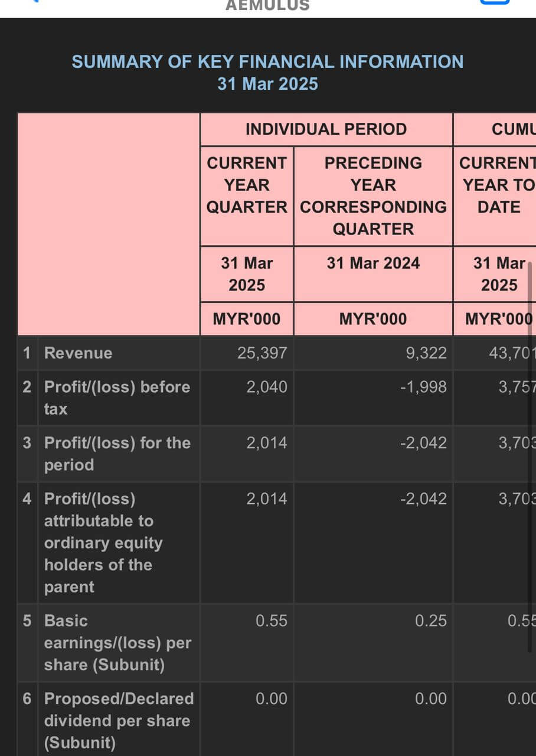
Task: Click the Basic earnings per share label
Action: point(117,643)
